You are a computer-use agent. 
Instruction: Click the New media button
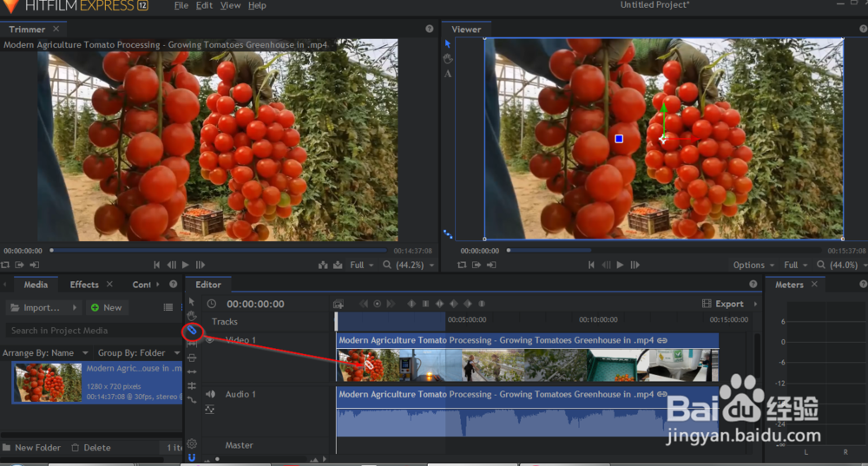coord(106,307)
